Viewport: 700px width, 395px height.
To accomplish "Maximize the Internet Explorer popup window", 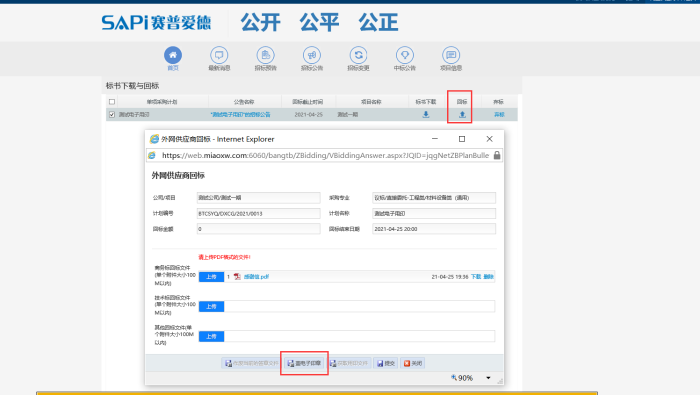I will pyautogui.click(x=462, y=139).
